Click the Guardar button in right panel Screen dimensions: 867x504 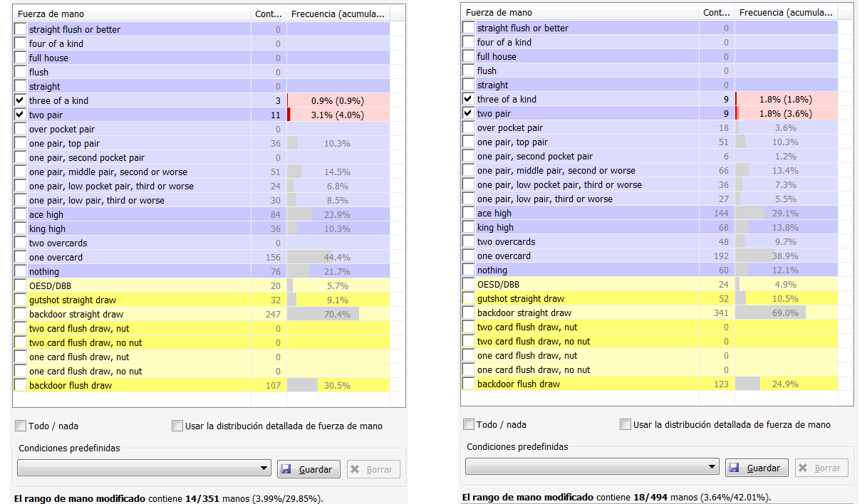757,468
